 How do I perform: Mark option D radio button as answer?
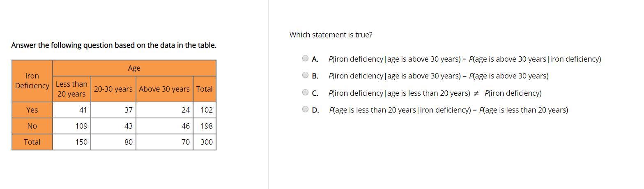pos(305,109)
